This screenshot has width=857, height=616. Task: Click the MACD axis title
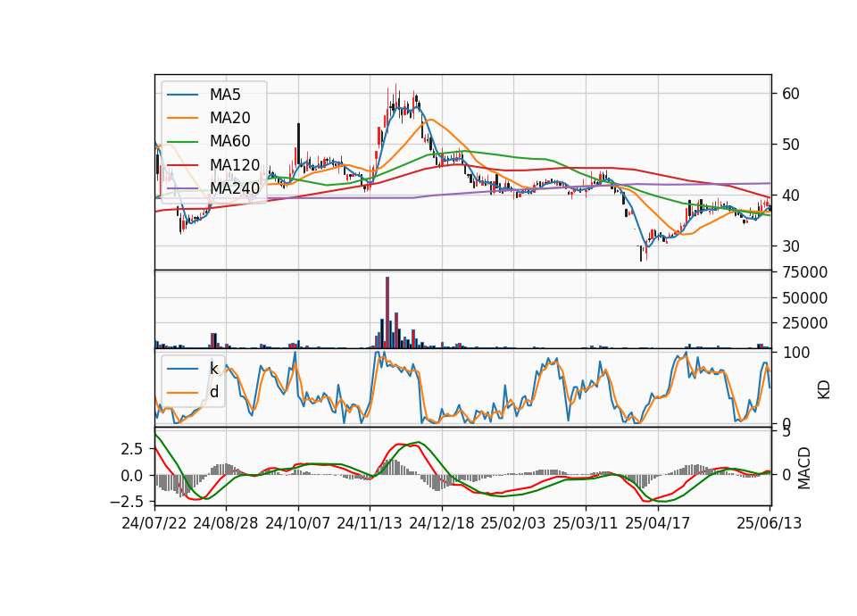point(803,468)
